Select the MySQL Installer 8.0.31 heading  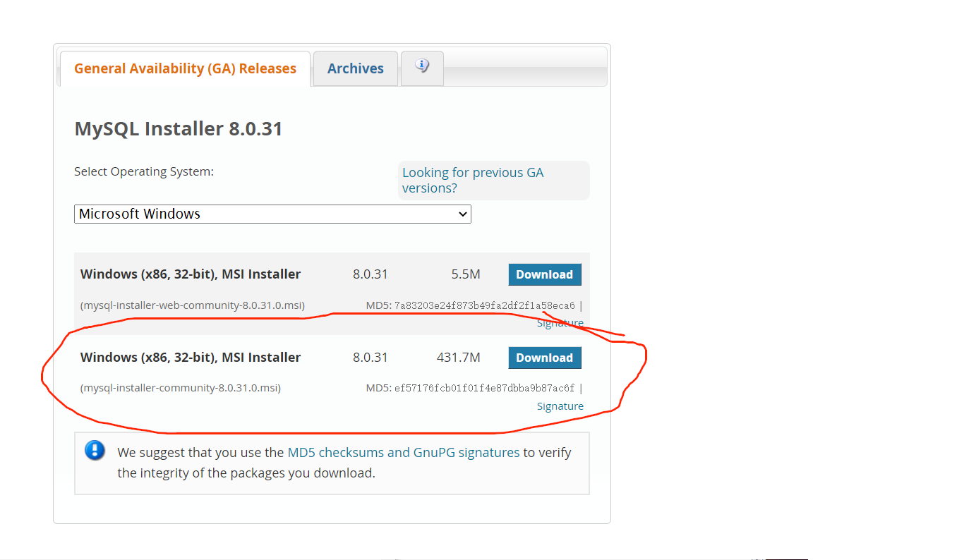pos(179,129)
